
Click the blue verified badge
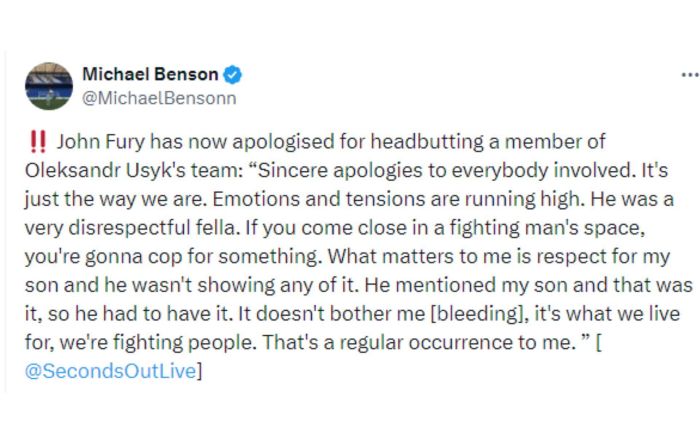coord(232,75)
